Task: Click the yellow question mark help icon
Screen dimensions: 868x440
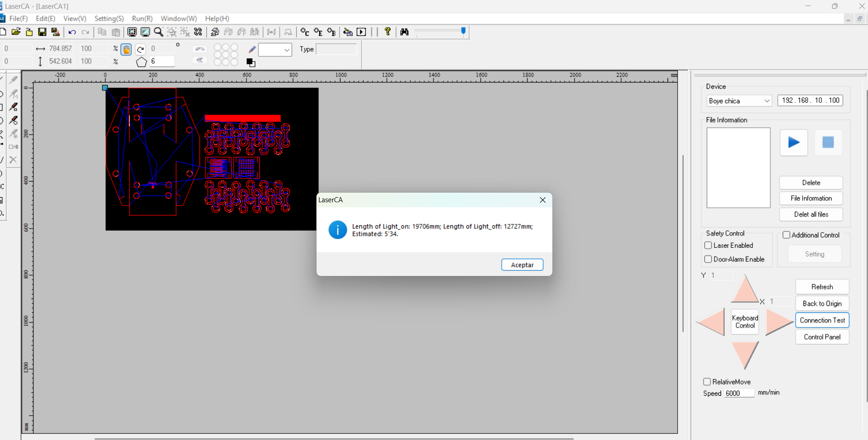Action: [387, 31]
